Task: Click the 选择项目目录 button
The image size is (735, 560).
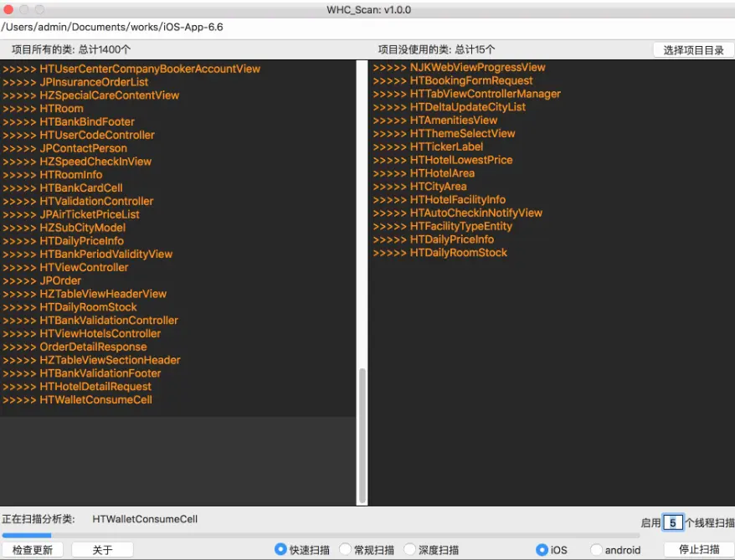Action: (693, 49)
